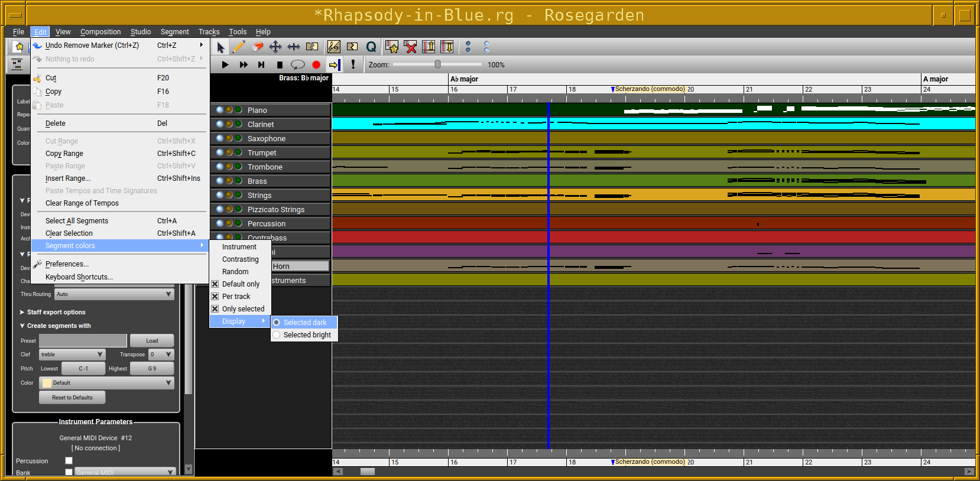Open the Thru Routing Auto dropdown
The image size is (980, 481).
[x=114, y=294]
